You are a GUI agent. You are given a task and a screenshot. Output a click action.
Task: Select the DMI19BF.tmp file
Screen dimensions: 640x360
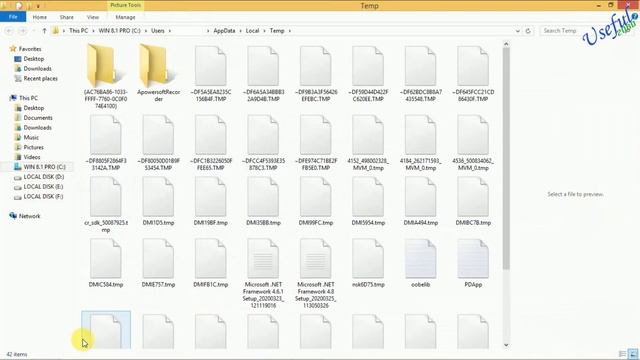tap(211, 202)
